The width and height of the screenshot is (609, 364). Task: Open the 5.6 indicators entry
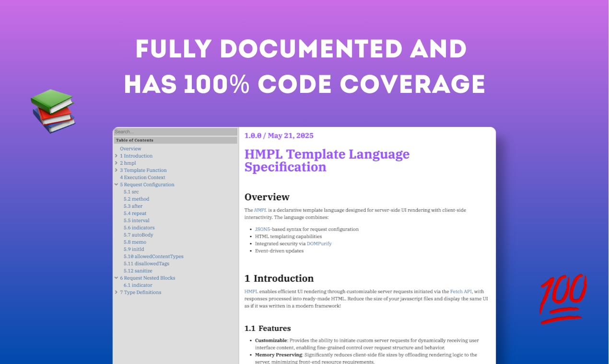(x=139, y=228)
